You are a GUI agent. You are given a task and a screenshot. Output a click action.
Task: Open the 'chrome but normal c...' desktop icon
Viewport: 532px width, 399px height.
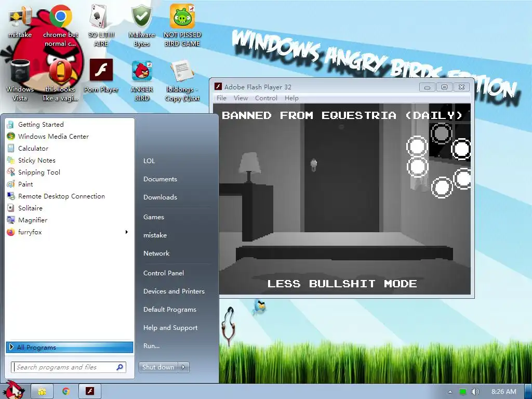[x=60, y=25]
